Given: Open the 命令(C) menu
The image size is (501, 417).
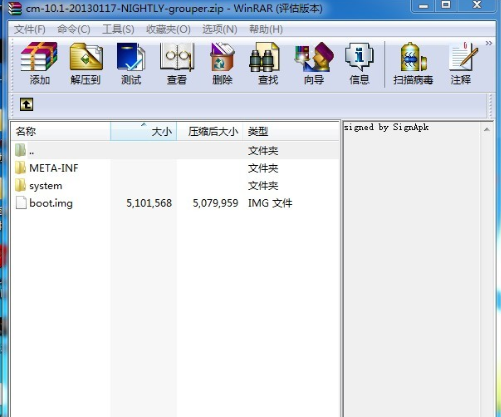Looking at the screenshot, I should pyautogui.click(x=74, y=29).
